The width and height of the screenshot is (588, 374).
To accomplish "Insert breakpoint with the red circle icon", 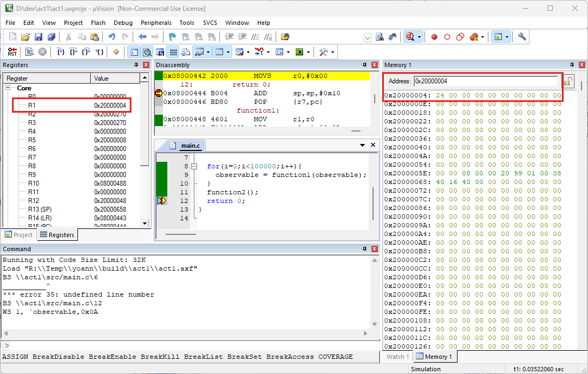I will tap(434, 37).
